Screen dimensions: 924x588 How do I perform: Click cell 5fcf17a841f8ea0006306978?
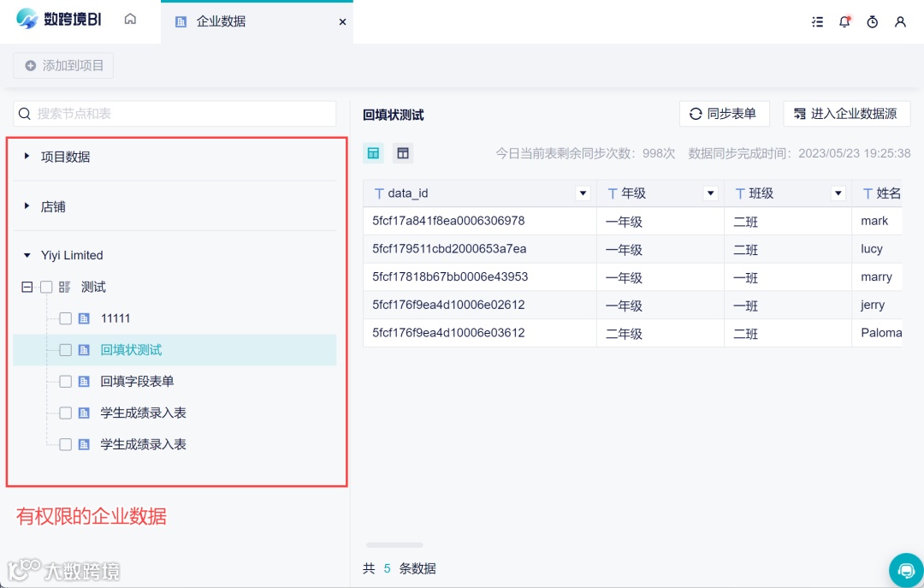[480, 221]
